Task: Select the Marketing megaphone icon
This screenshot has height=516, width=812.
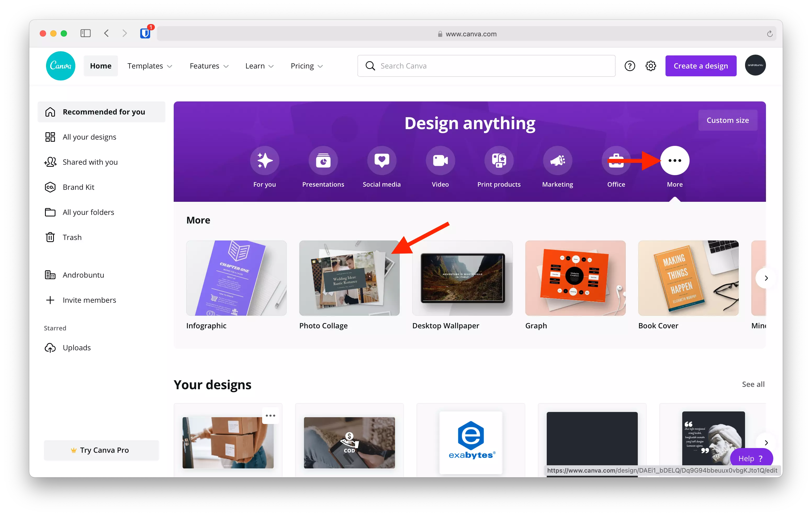Action: coord(557,161)
